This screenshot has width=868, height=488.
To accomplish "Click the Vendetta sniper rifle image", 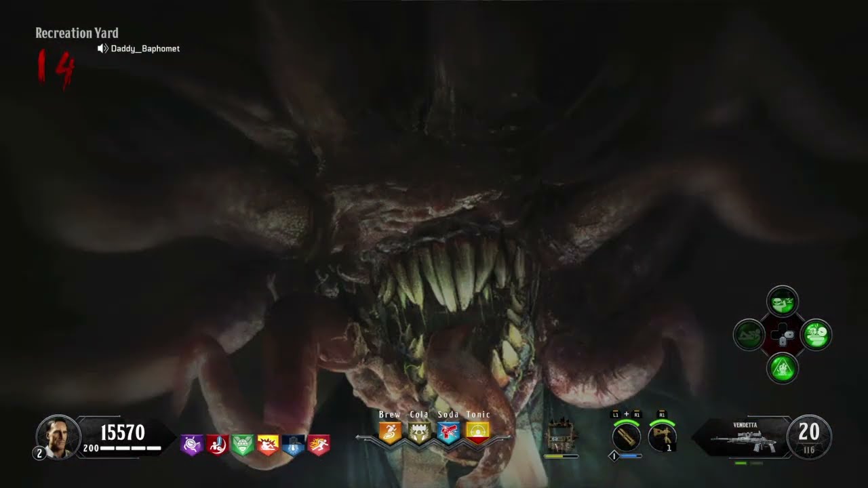I will [743, 442].
